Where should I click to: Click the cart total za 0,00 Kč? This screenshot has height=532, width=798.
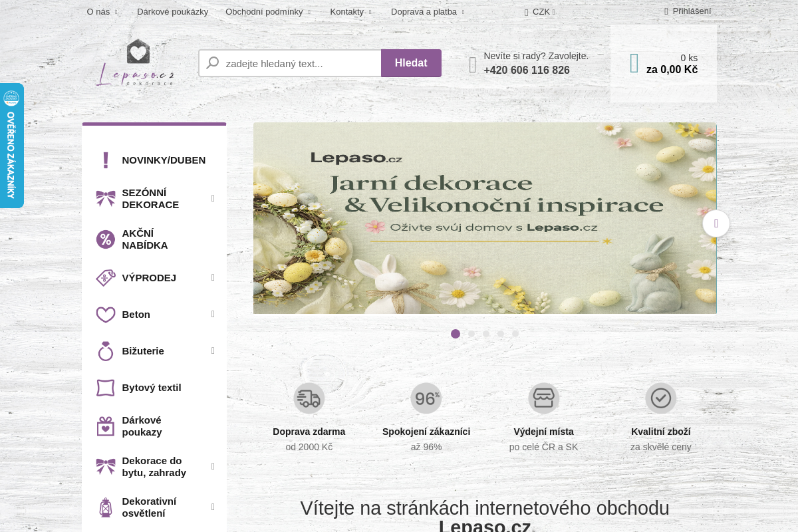point(672,70)
